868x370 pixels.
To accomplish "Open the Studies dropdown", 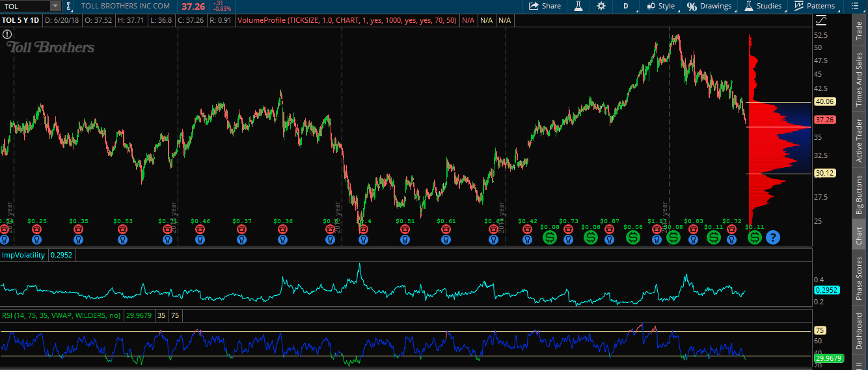I will point(763,6).
